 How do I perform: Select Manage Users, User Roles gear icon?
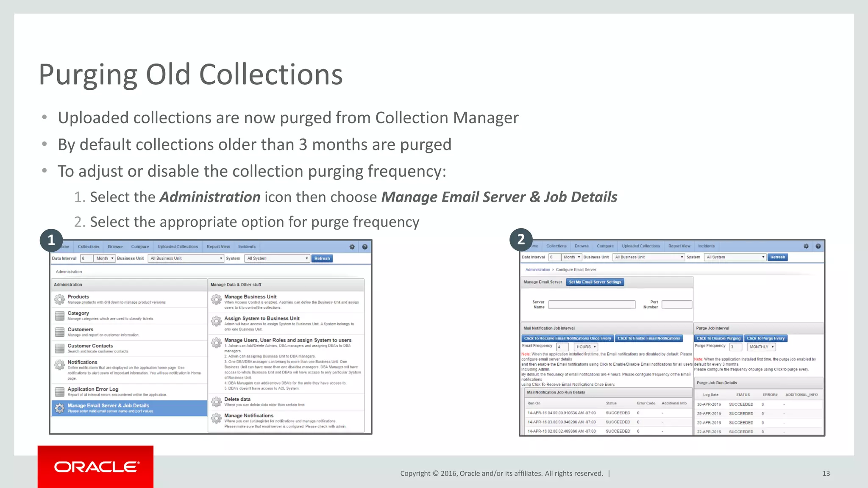coord(217,343)
